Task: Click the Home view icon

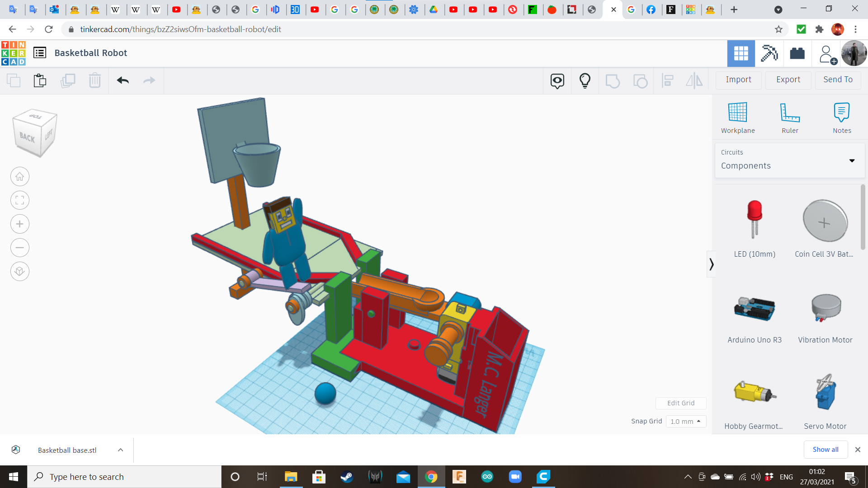Action: (20, 177)
